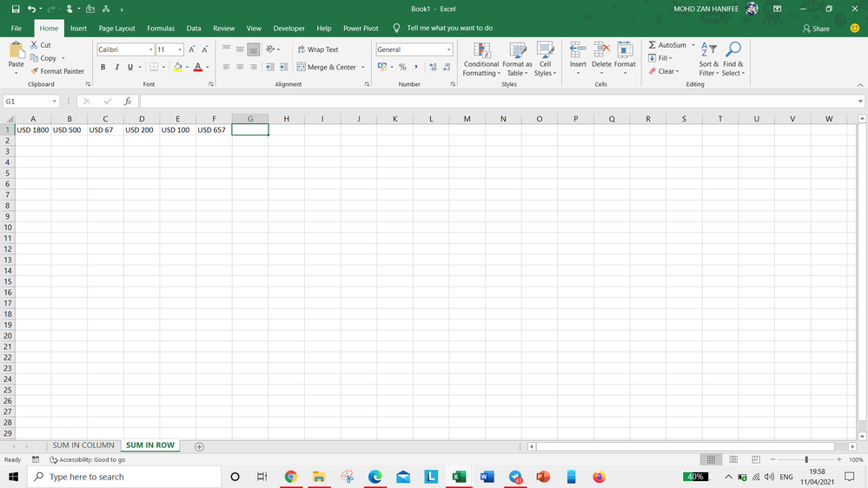Open the Clear menu
This screenshot has width=868, height=488.
pos(663,71)
